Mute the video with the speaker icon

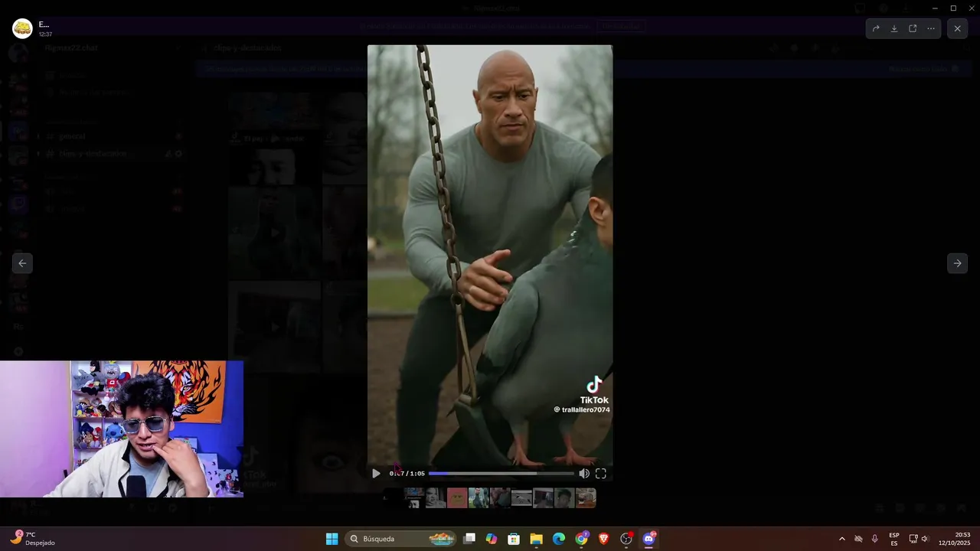(584, 474)
